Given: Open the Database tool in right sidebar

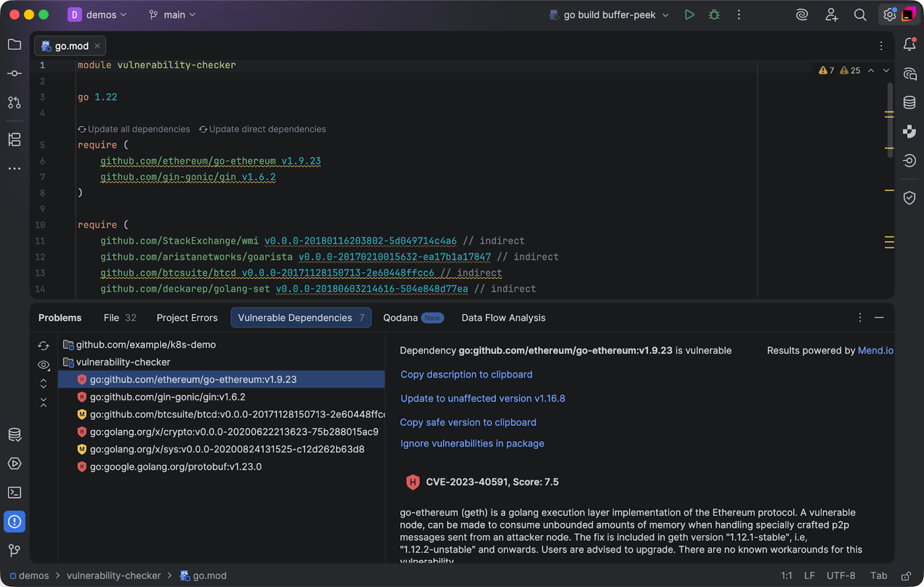Looking at the screenshot, I should (x=910, y=103).
